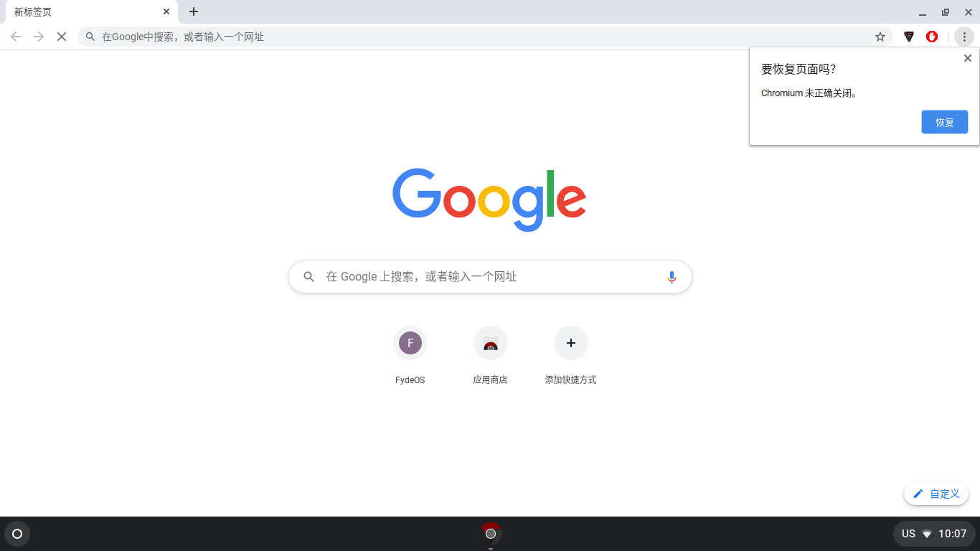The width and height of the screenshot is (980, 551).
Task: Click the back navigation arrow
Action: point(16,37)
